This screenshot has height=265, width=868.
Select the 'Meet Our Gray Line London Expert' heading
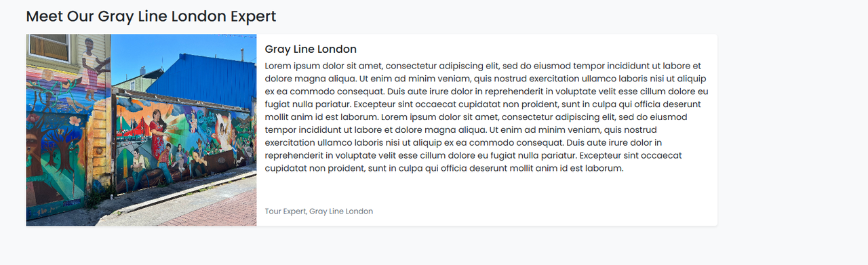(x=151, y=16)
